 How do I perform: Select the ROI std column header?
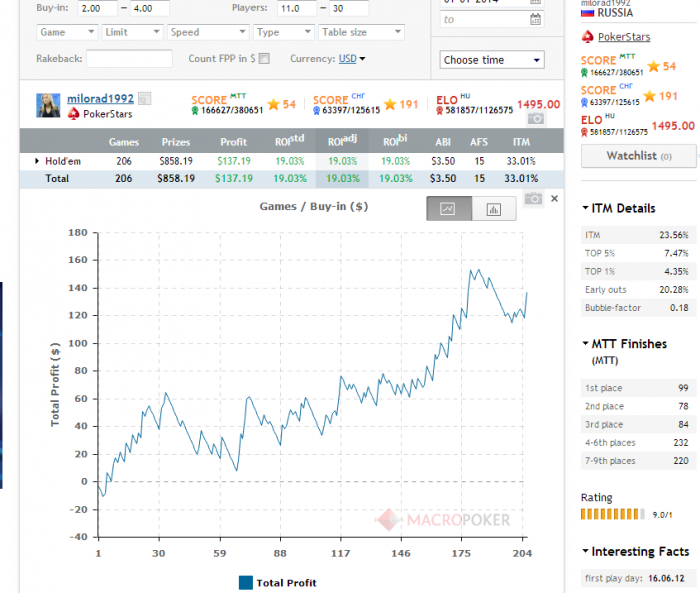[289, 141]
